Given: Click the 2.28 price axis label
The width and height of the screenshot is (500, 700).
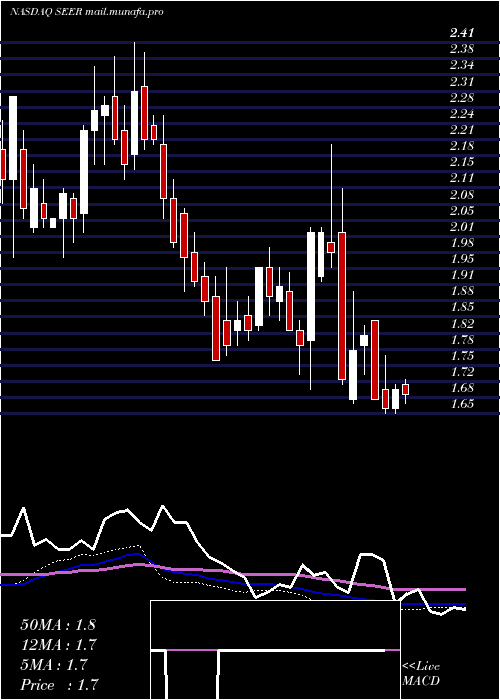Looking at the screenshot, I should click(x=462, y=97).
